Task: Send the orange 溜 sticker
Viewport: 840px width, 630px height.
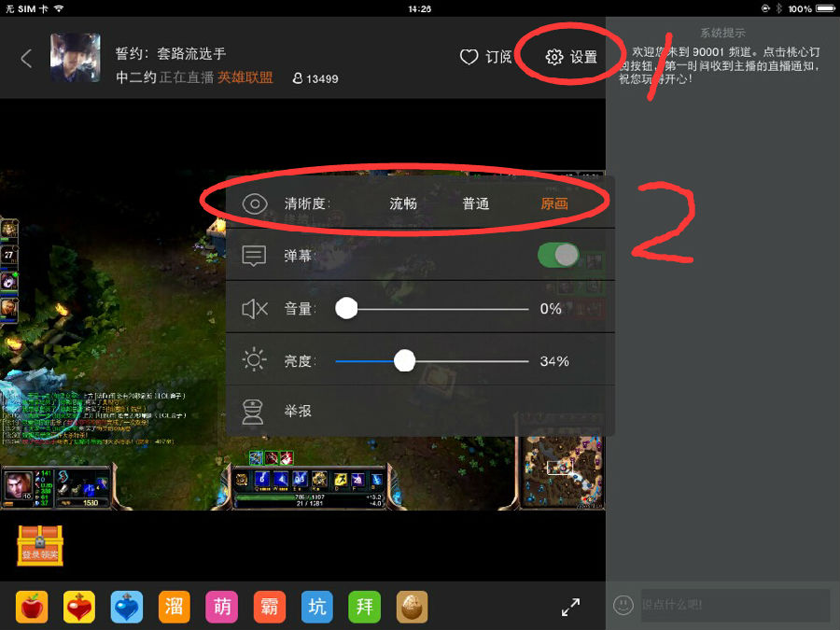Action: coord(175,607)
